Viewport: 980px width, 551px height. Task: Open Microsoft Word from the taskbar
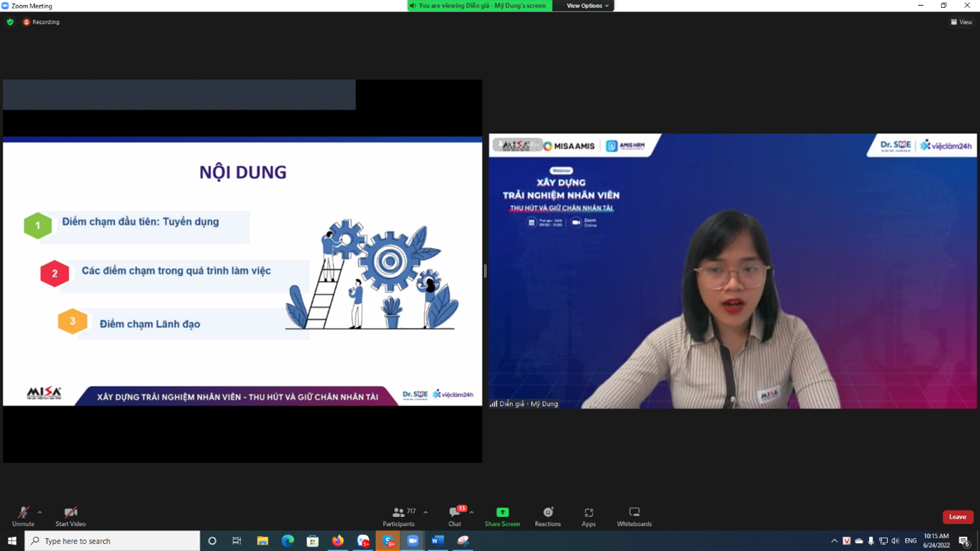pos(438,541)
